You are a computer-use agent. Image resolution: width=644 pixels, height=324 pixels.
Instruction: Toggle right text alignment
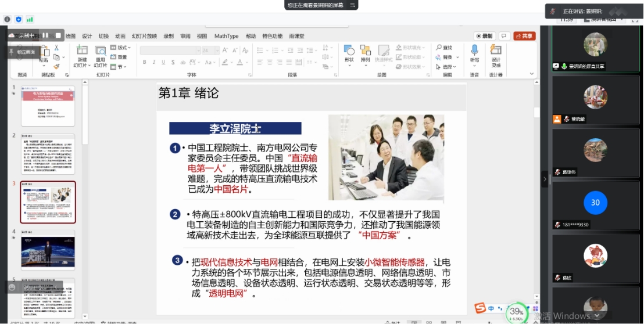(280, 62)
